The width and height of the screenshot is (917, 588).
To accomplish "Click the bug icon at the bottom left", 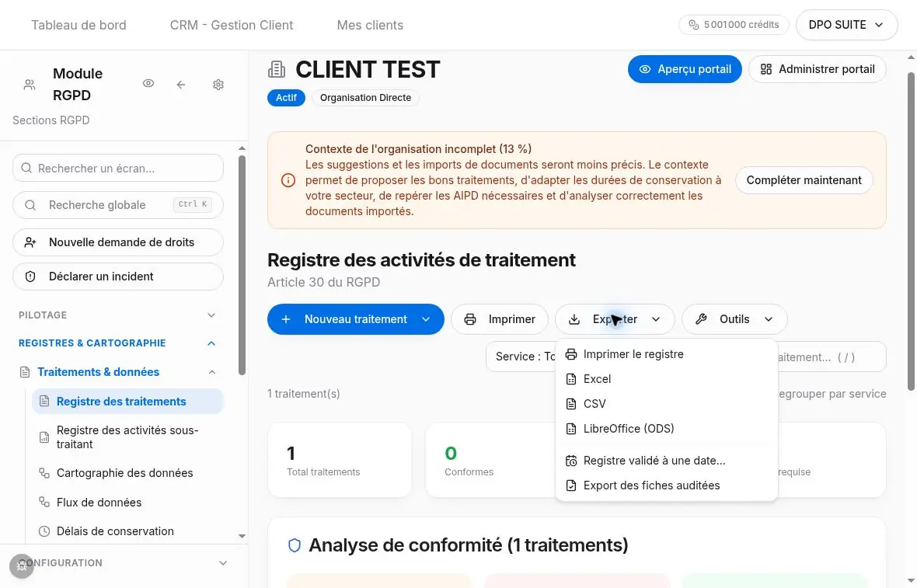I will pos(22,565).
